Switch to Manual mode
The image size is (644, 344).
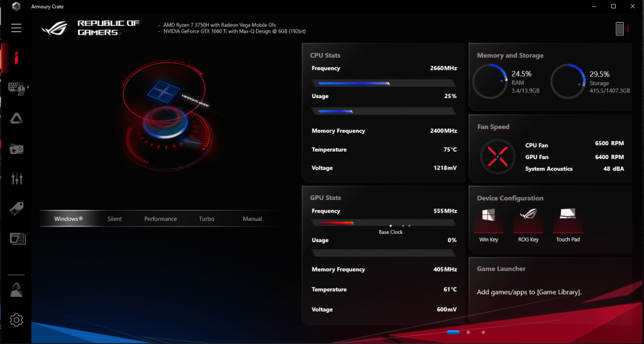point(252,219)
